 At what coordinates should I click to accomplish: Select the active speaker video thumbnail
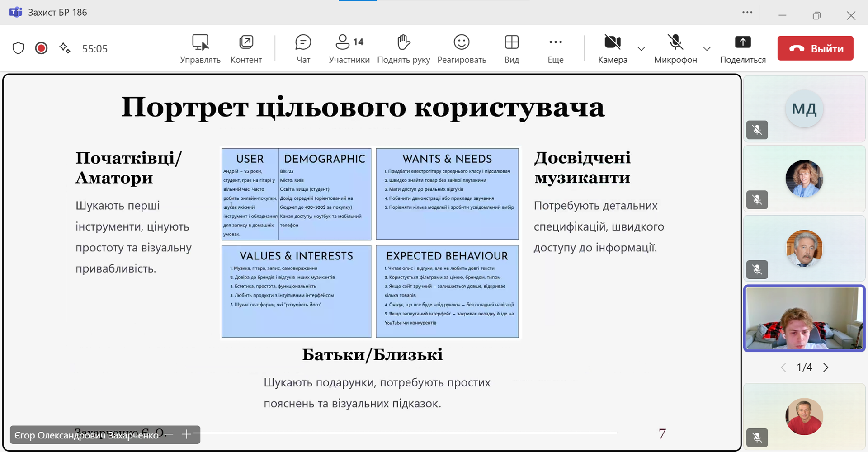(x=804, y=318)
